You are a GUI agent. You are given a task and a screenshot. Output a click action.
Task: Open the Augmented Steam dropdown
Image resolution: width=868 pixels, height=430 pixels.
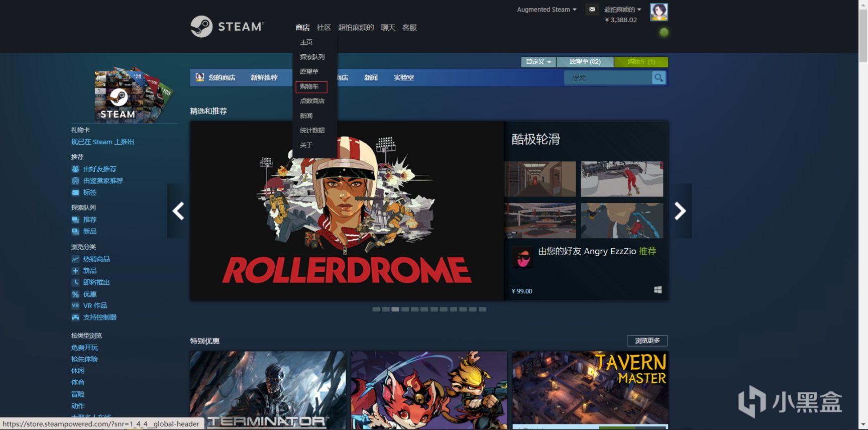click(547, 10)
